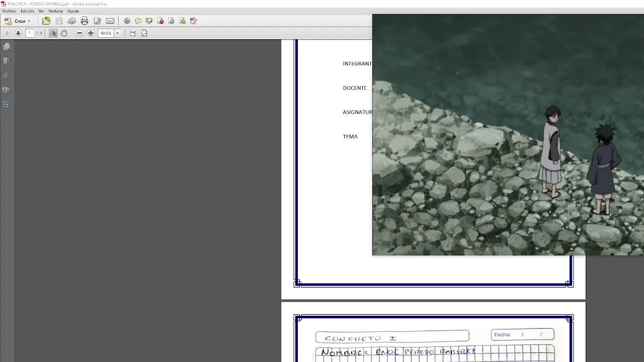Image resolution: width=644 pixels, height=362 pixels.
Task: Open the Crear PDF dropdown
Action: tap(18, 21)
